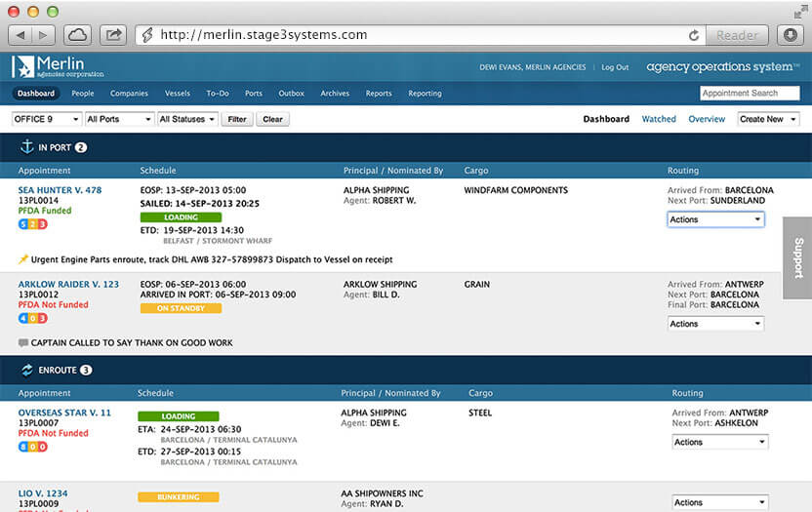Expand the All Statuses filter dropdown
This screenshot has height=512, width=812.
187,119
